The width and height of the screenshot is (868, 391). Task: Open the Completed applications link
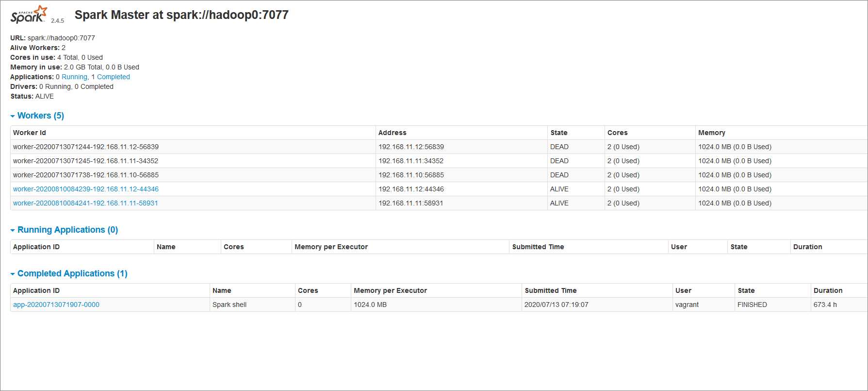pos(114,77)
